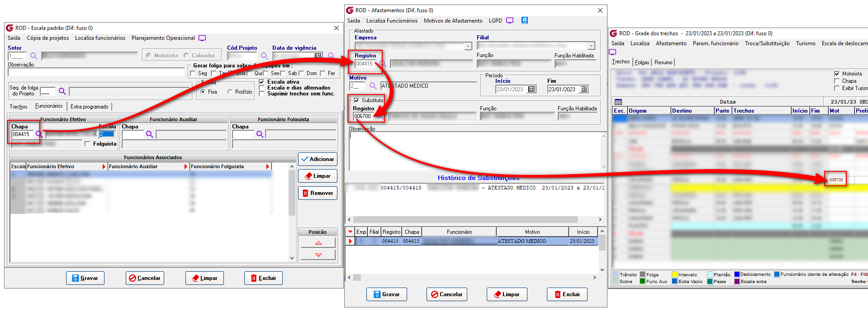Click purple monitor icon in Escala padrão menu
The image size is (868, 312).
click(x=202, y=38)
